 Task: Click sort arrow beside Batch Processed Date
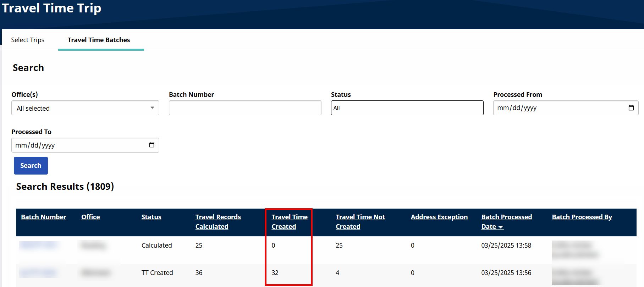point(501,227)
